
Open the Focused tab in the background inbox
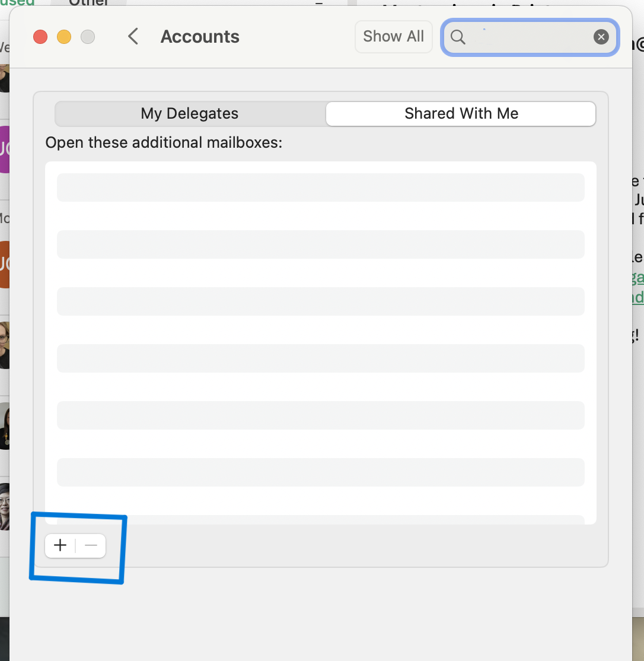pyautogui.click(x=18, y=3)
